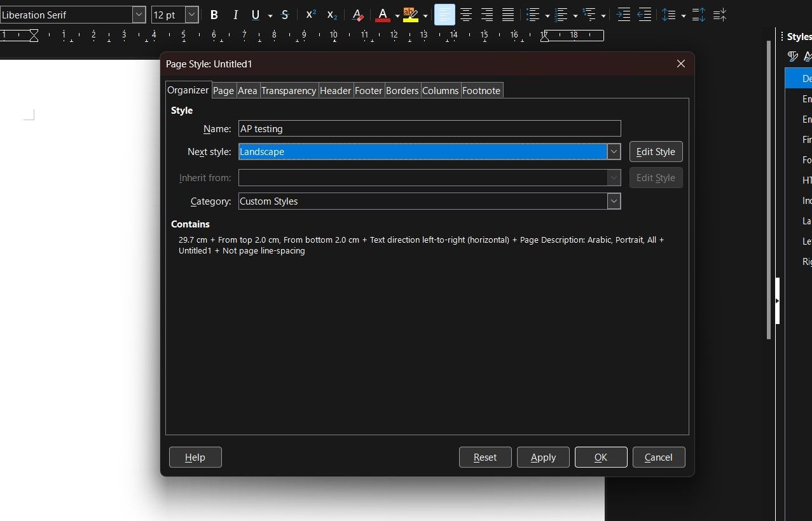
Task: Click the Apply button
Action: click(542, 457)
